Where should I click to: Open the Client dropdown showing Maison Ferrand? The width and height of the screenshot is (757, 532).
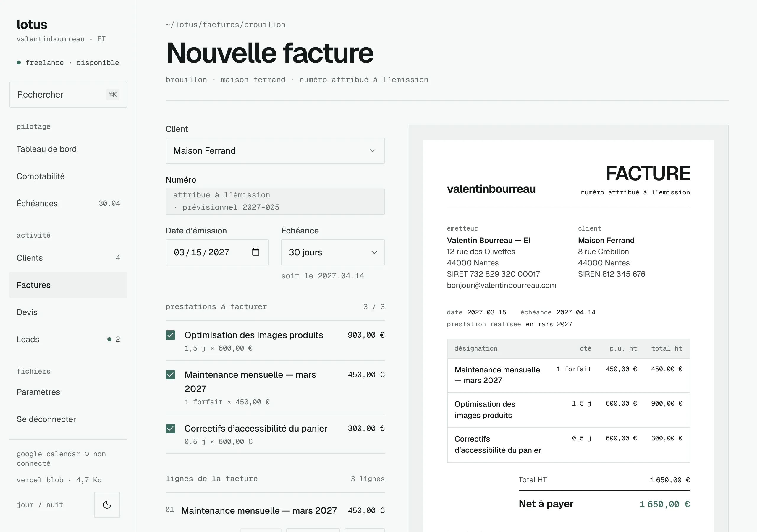(x=275, y=151)
